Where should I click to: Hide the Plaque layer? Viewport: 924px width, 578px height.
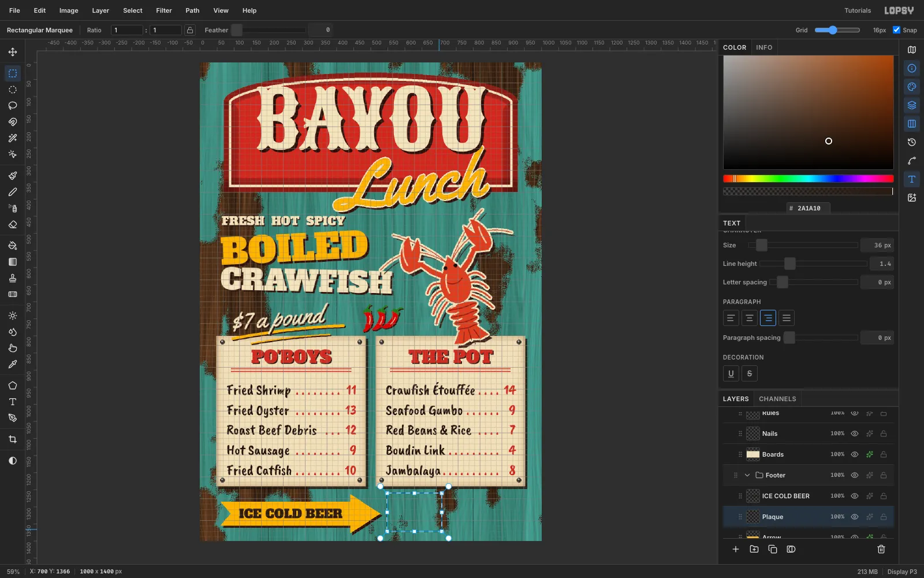(x=855, y=517)
